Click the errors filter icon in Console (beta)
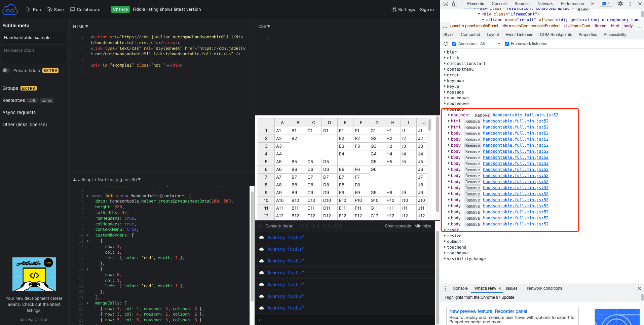644x325 pixels. [336, 226]
